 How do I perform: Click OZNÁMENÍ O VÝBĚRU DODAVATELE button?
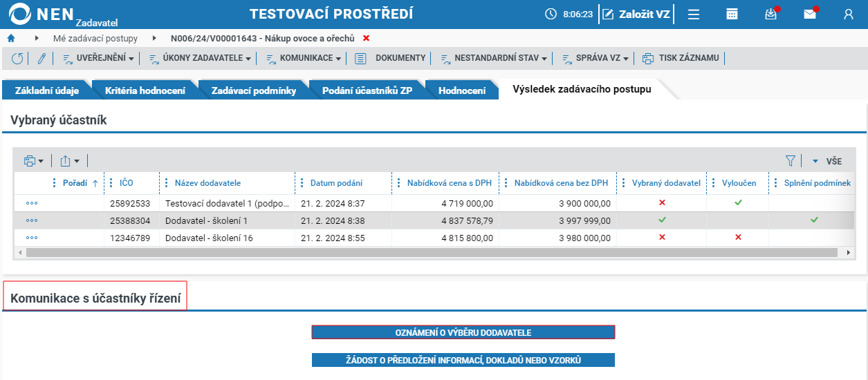click(x=463, y=332)
